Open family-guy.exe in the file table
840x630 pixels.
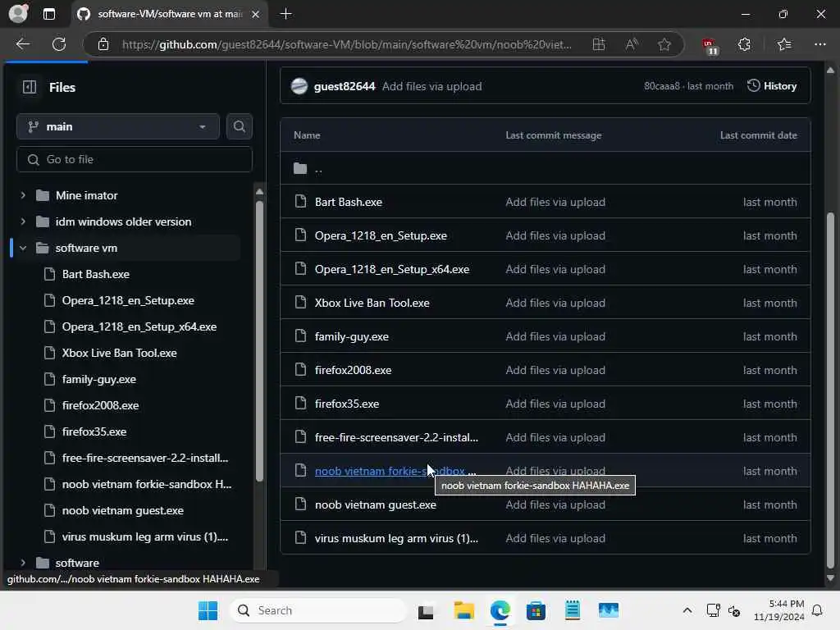(x=352, y=337)
